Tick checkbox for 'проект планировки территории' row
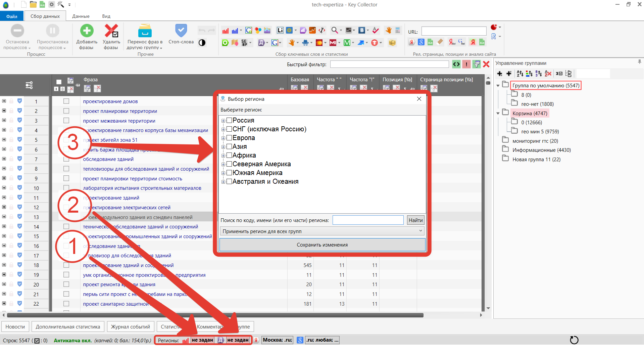The image size is (644, 350). (x=66, y=111)
